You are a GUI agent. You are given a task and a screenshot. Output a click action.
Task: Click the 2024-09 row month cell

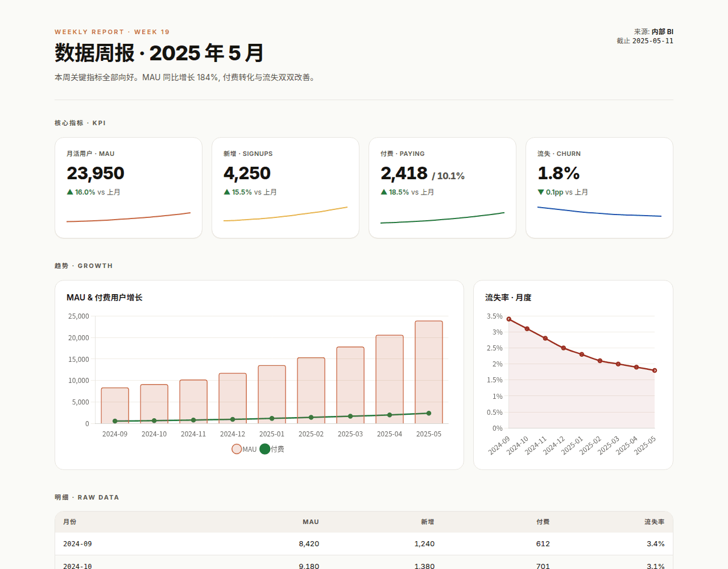tap(77, 544)
